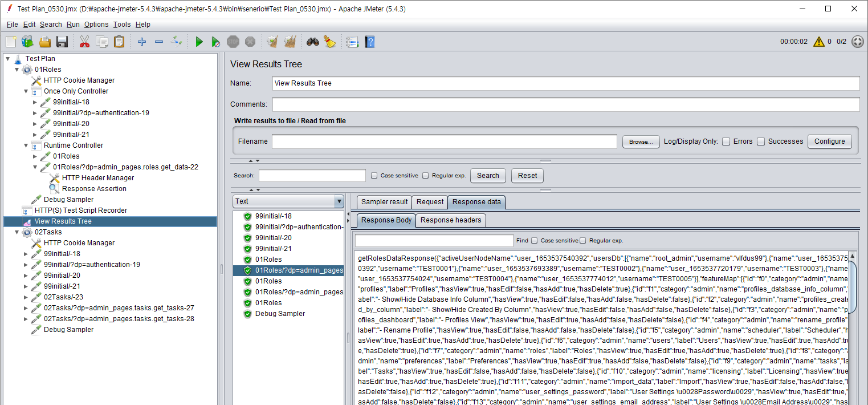
Task: Click the Open file folder icon
Action: (45, 42)
